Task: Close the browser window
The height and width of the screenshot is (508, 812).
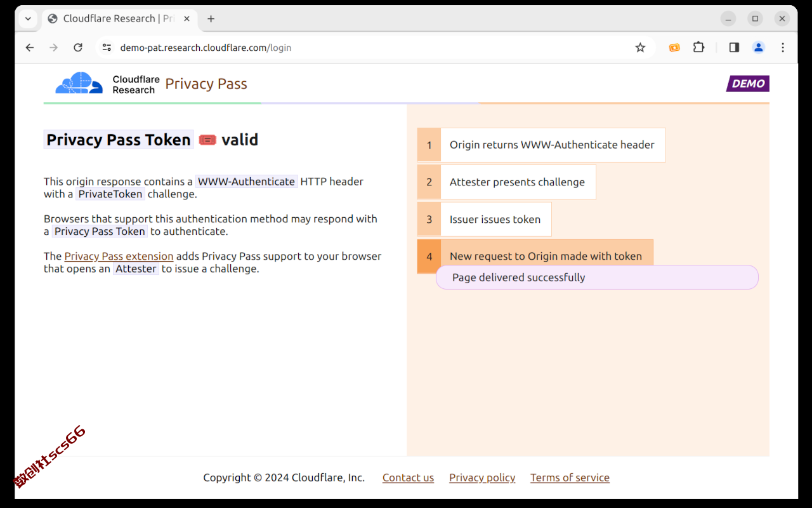Action: pyautogui.click(x=782, y=18)
